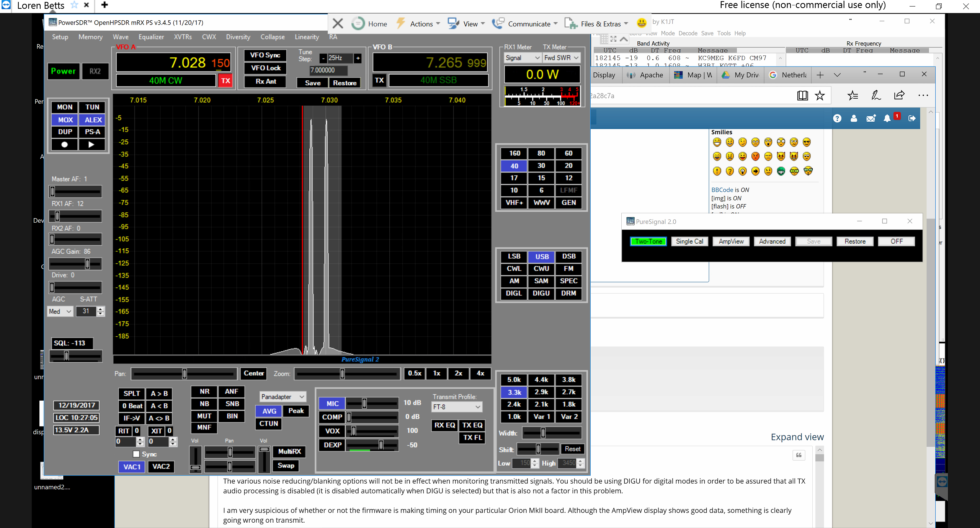Click the VFO Sync button
Image resolution: width=980 pixels, height=528 pixels.
265,55
